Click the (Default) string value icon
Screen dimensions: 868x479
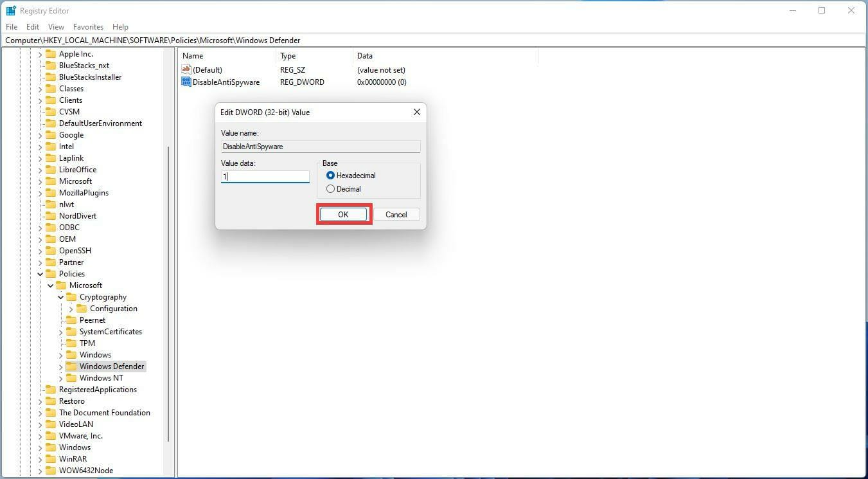coord(186,69)
